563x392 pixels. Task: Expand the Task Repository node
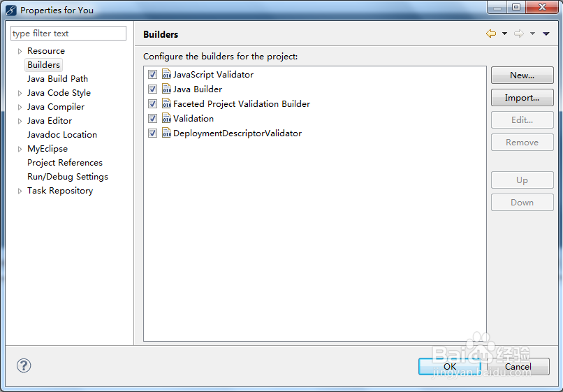point(20,191)
